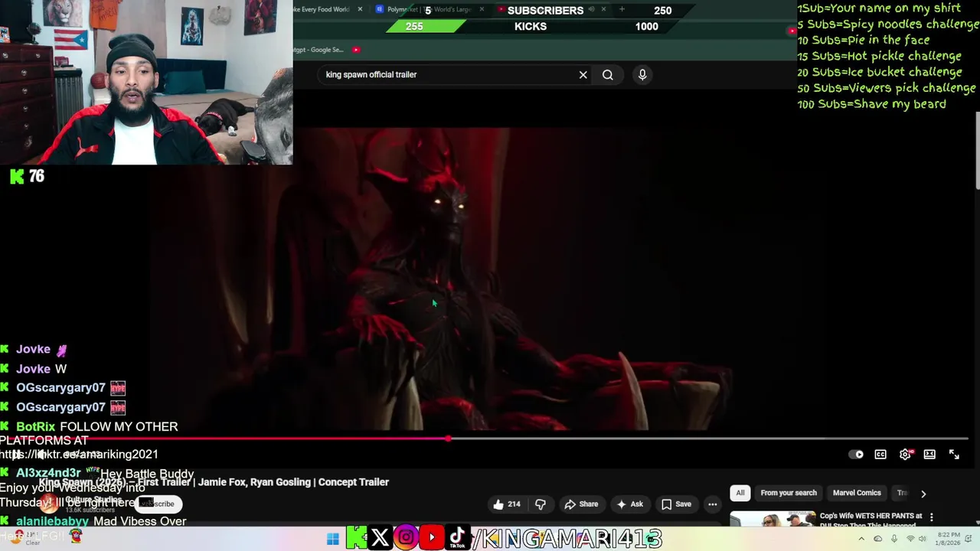Click the microphone tray icon

(893, 539)
